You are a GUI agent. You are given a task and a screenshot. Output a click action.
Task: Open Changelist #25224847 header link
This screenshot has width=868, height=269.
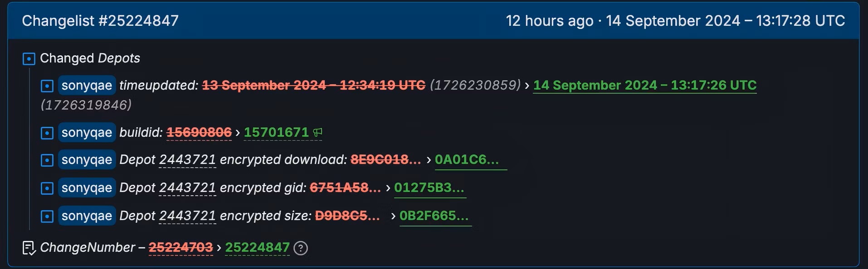tap(100, 21)
